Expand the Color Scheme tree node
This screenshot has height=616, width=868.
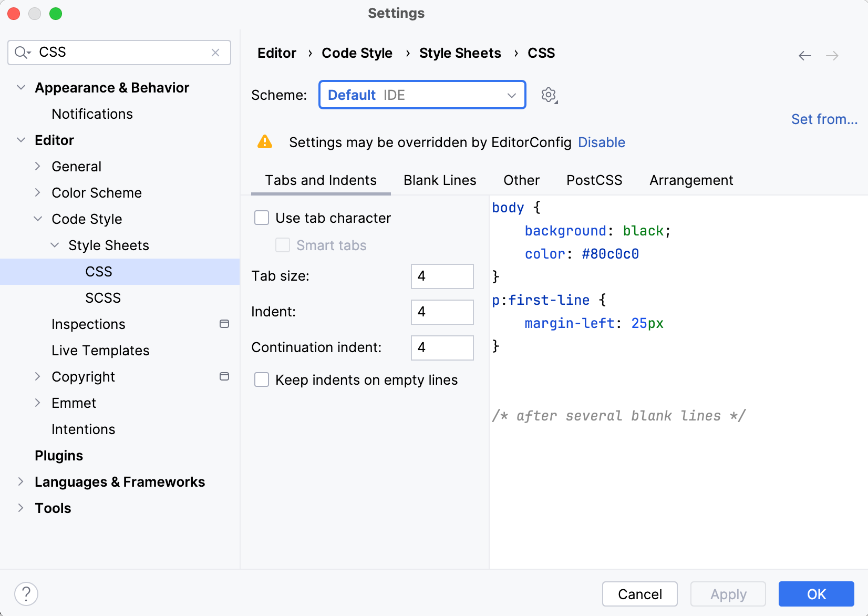click(37, 192)
